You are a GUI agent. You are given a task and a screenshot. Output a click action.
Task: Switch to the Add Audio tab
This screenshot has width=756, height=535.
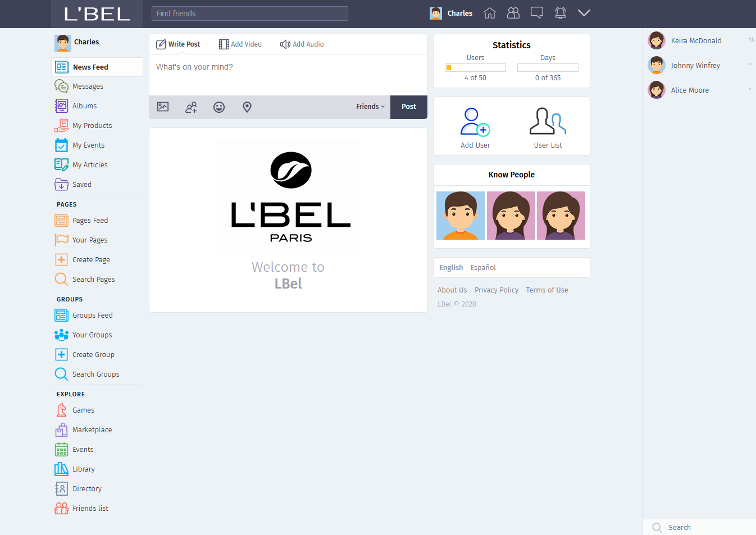(x=302, y=44)
